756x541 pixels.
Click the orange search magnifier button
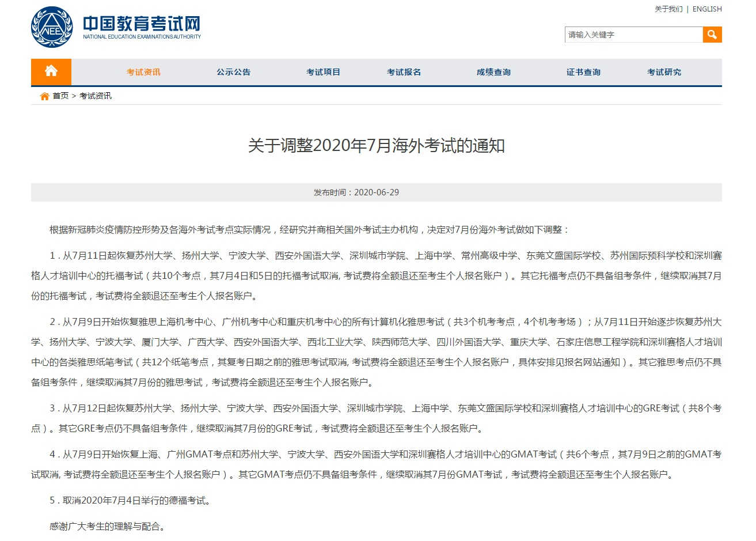(712, 35)
